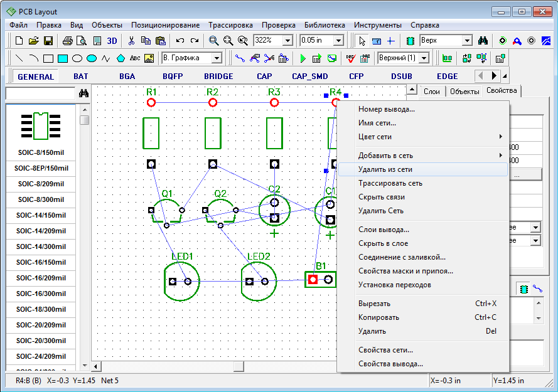Undo the last action

coord(180,41)
